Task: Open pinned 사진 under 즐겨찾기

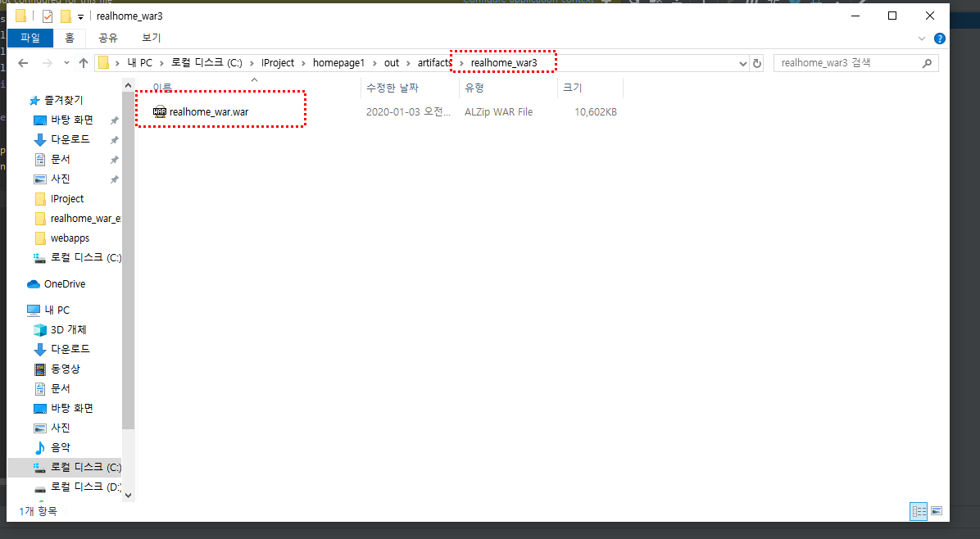Action: (x=60, y=179)
